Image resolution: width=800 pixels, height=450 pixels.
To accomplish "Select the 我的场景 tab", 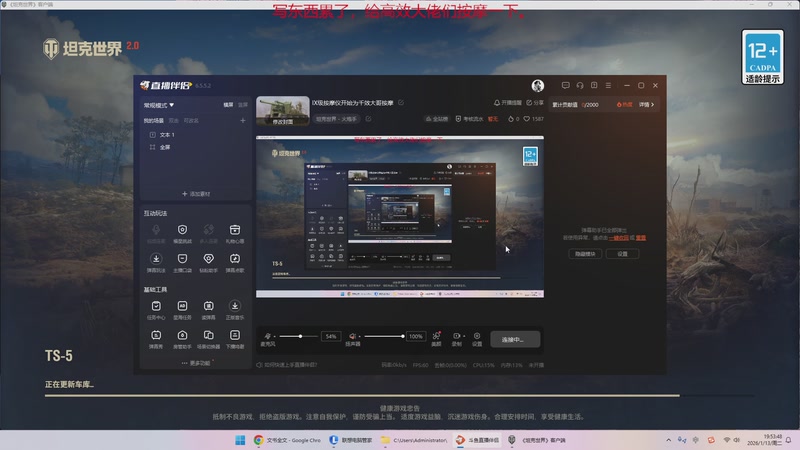I will pos(154,120).
